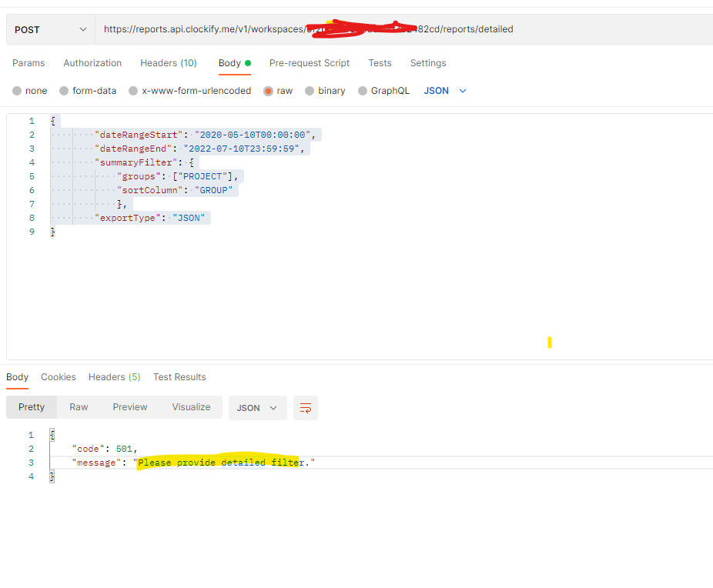The image size is (713, 588).
Task: Switch to Raw response view
Action: 78,407
